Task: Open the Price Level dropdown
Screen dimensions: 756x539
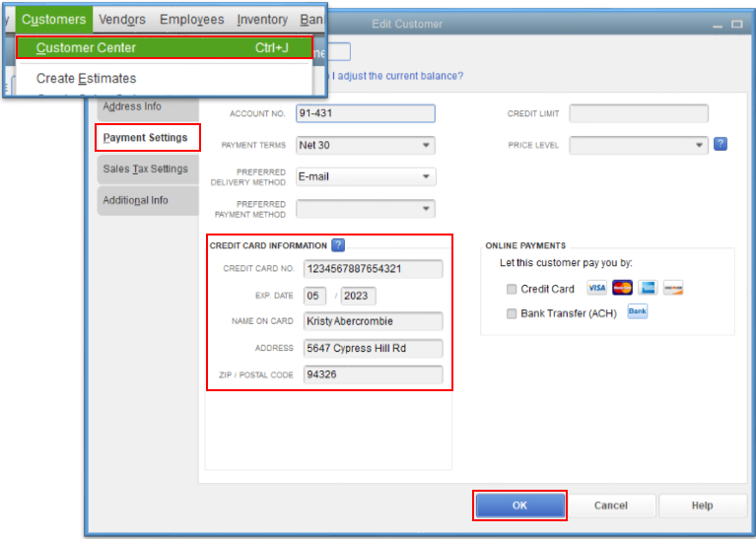Action: (x=639, y=145)
